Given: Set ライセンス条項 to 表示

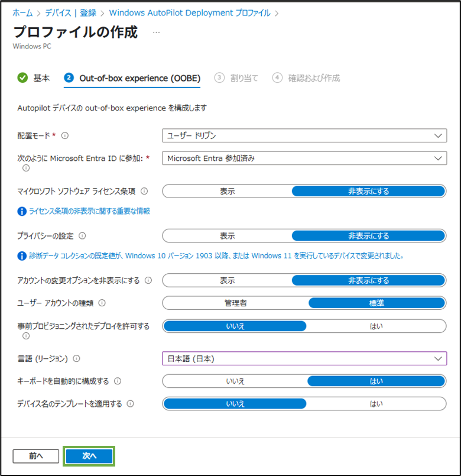Looking at the screenshot, I should [x=228, y=191].
